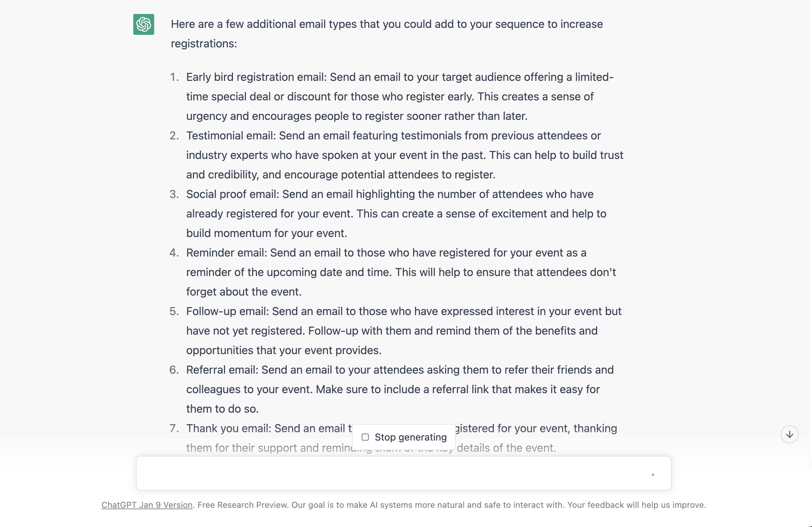Viewport: 812px width, 527px height.
Task: Click the list number 7 marker
Action: point(174,428)
